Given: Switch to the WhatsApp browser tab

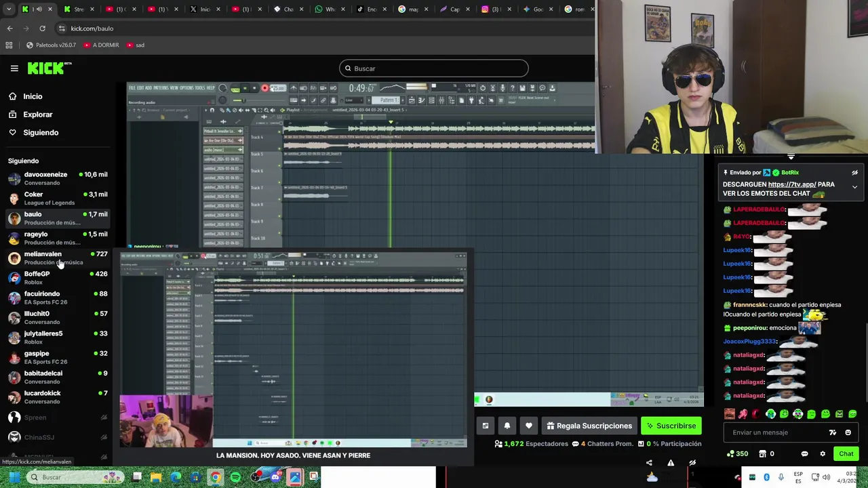Looking at the screenshot, I should pos(329,9).
